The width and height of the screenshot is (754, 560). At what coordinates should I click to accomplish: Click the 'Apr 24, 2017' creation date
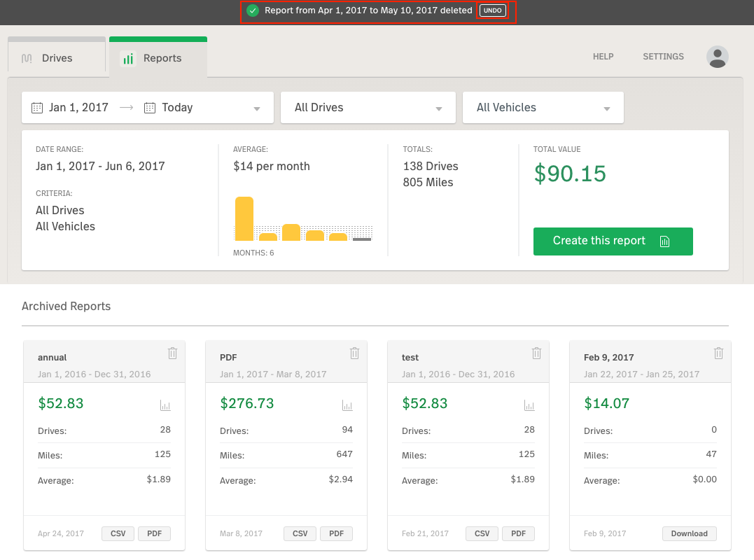61,533
